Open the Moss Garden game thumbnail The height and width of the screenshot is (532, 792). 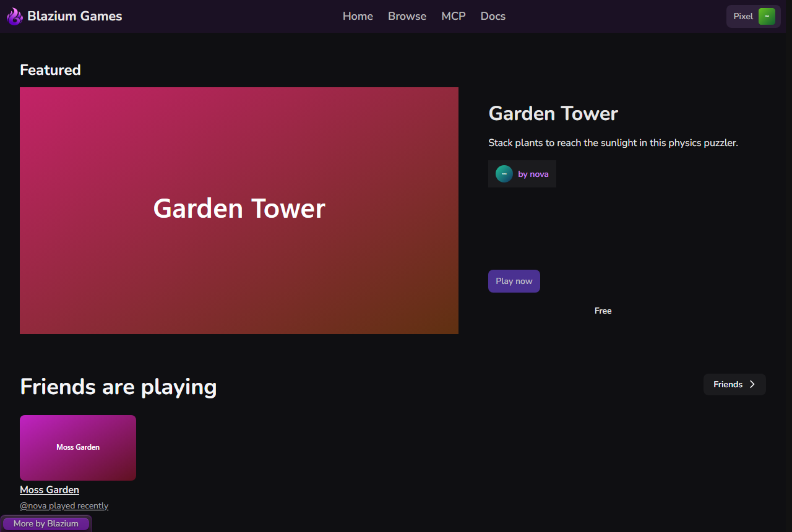pos(78,448)
